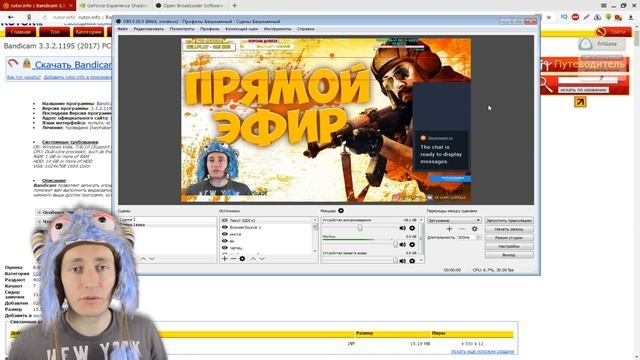This screenshot has width=640, height=360.
Task: Mute the Mic/Aux channel speaker icon
Action: [402, 244]
